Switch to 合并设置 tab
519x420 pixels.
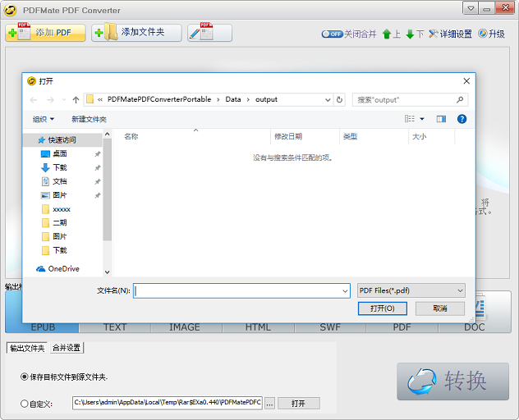[67, 348]
